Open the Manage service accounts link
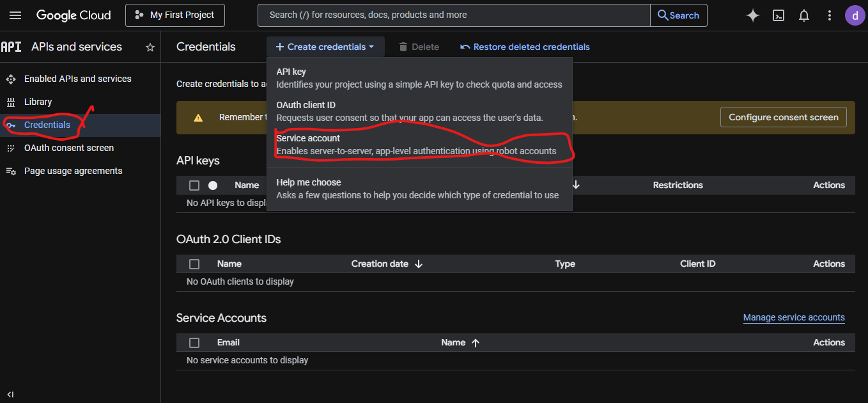Viewport: 868px width, 403px height. click(794, 317)
